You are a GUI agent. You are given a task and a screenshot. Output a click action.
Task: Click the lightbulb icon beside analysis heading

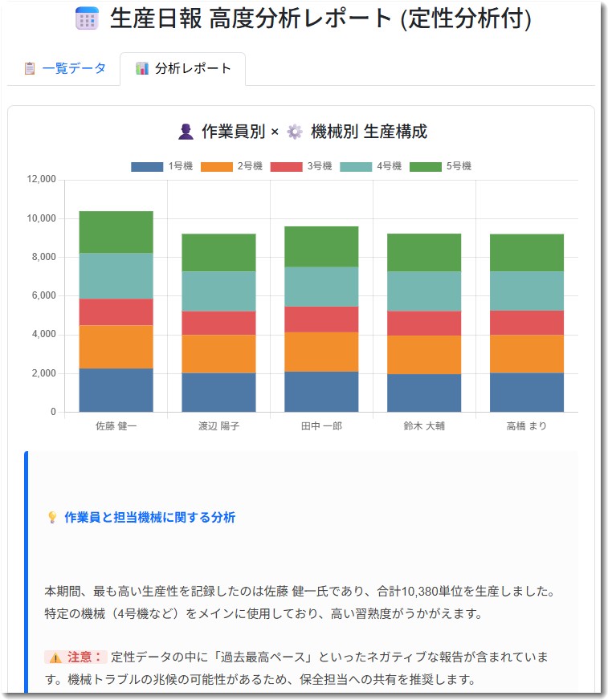coord(52,517)
